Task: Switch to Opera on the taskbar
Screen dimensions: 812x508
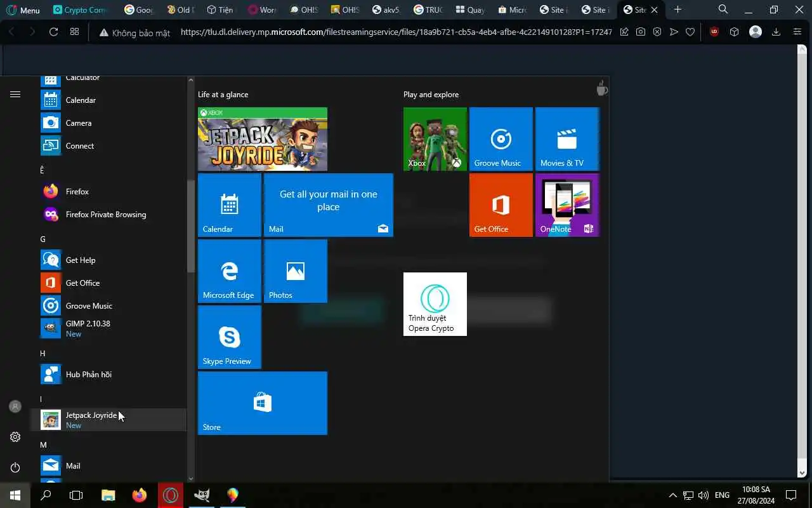Action: click(x=171, y=495)
